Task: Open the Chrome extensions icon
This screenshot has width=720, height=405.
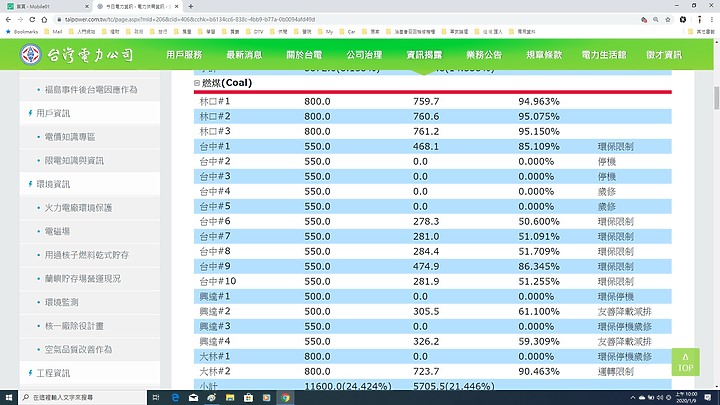Action: coord(683,19)
